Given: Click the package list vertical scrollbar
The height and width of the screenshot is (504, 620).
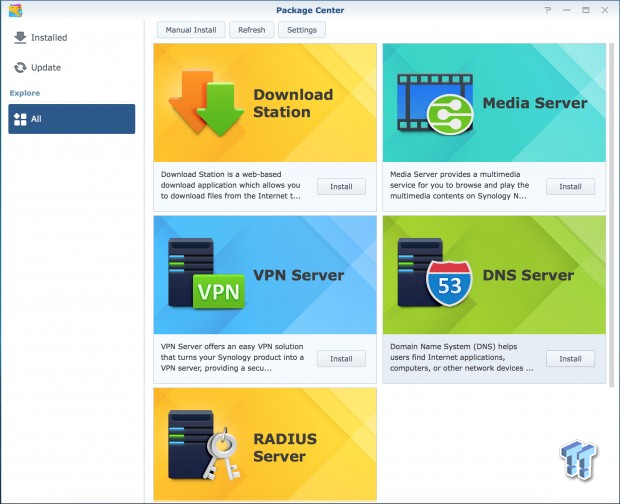Looking at the screenshot, I should pos(611,215).
